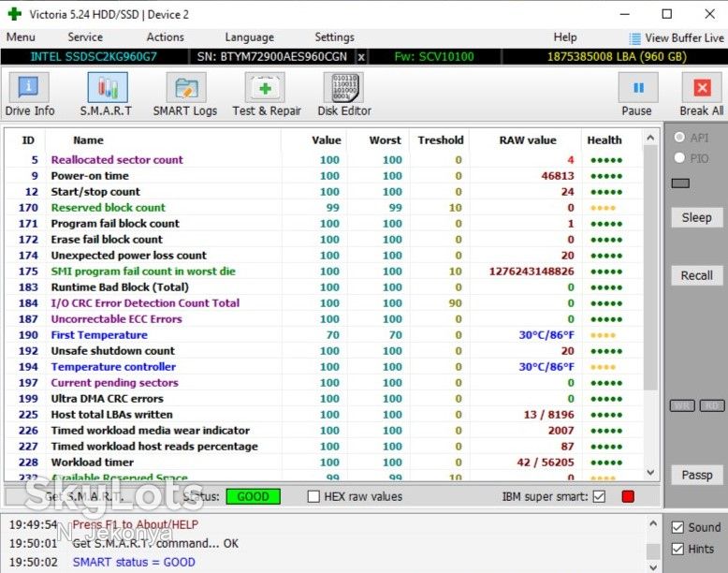Select the S.M.A.R.T toolbar icon
This screenshot has height=573, width=728.
(108, 87)
